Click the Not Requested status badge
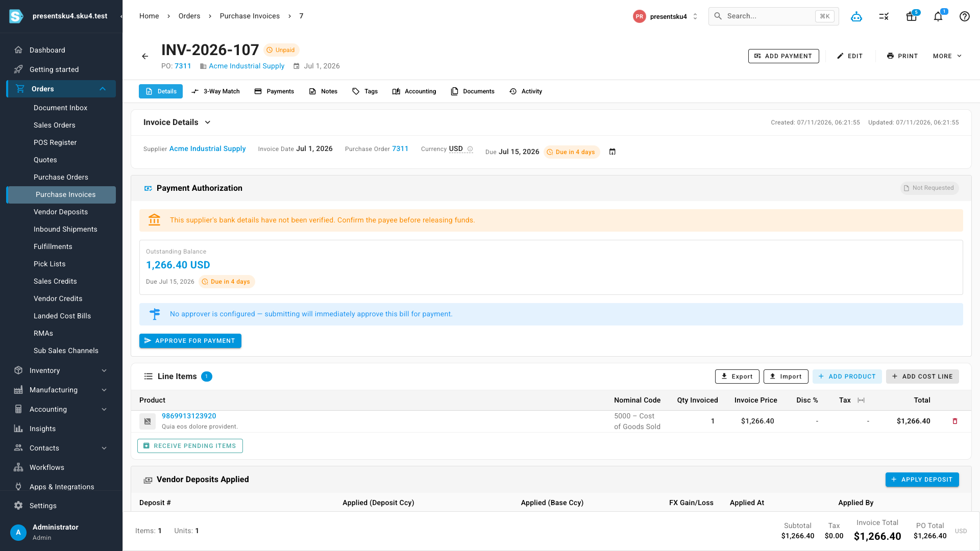980x551 pixels. (x=929, y=188)
